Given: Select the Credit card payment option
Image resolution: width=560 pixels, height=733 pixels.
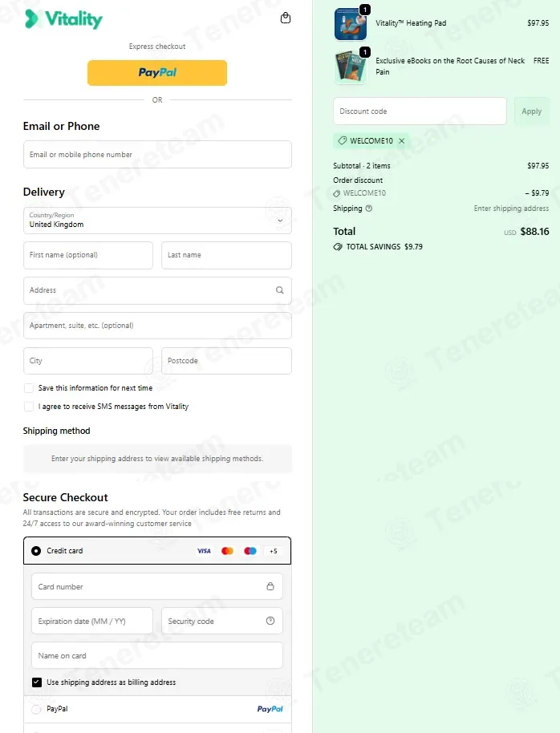Looking at the screenshot, I should pyautogui.click(x=36, y=551).
